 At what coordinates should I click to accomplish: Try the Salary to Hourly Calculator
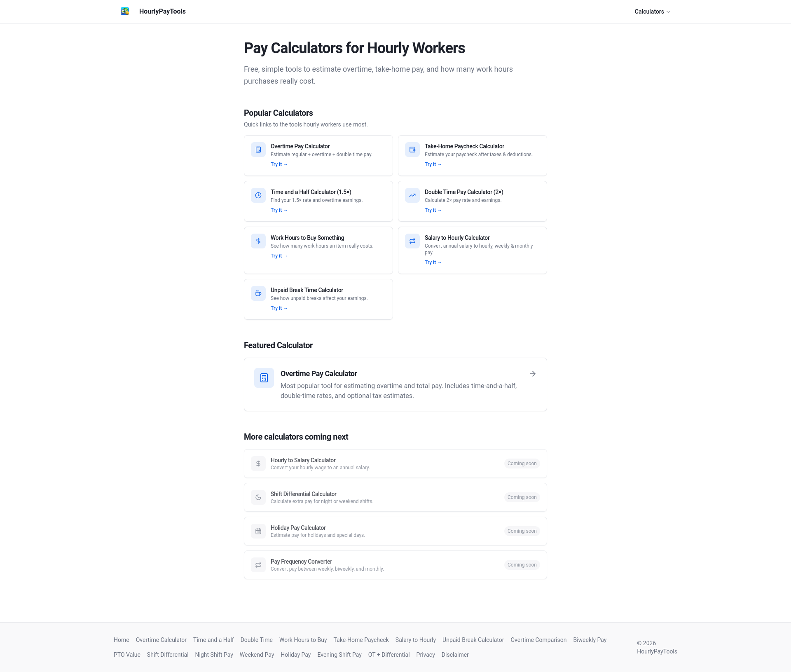click(433, 262)
